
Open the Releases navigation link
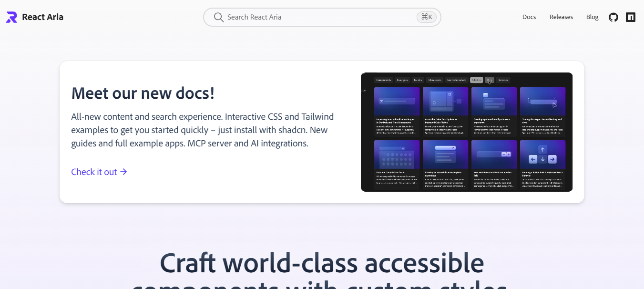click(x=561, y=17)
